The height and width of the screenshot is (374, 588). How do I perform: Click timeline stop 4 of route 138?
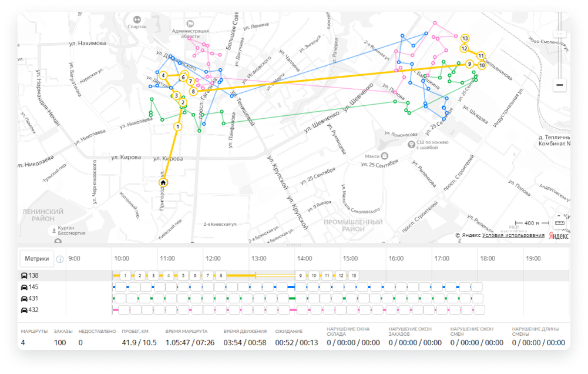tap(169, 276)
